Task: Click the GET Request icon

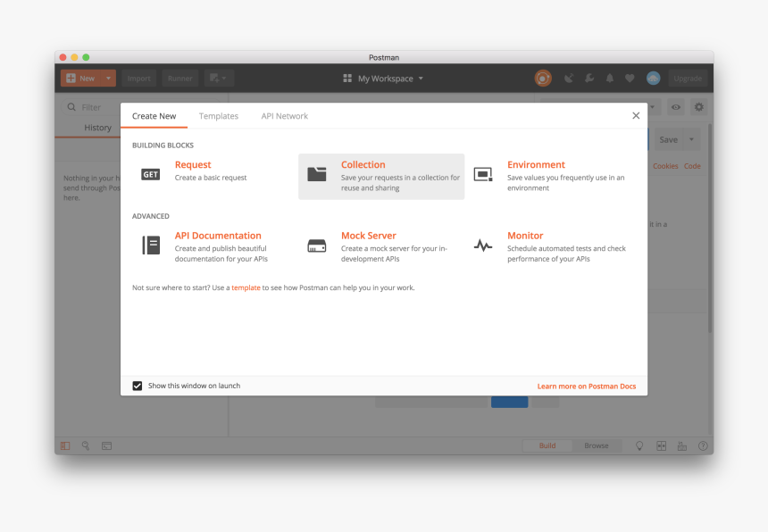Action: 150,175
